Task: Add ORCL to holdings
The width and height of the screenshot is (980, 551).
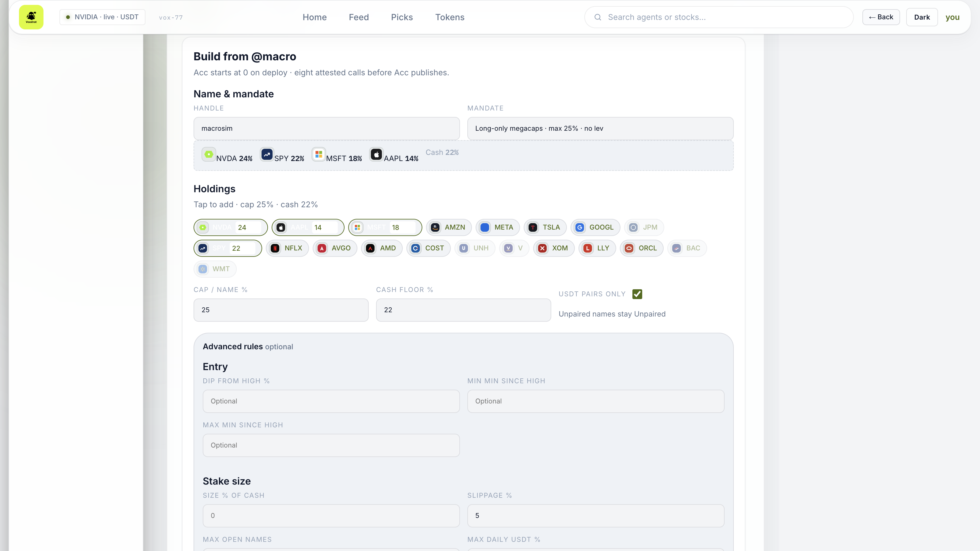Action: tap(641, 248)
